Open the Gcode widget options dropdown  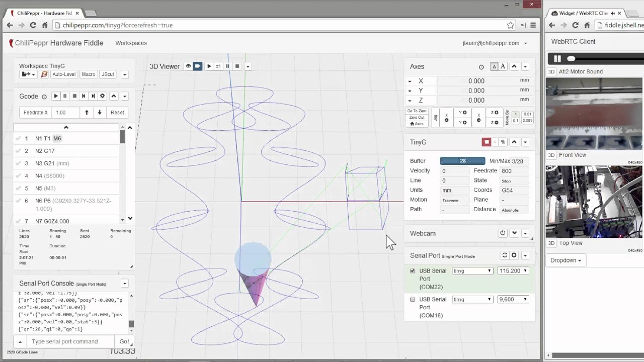(124, 96)
